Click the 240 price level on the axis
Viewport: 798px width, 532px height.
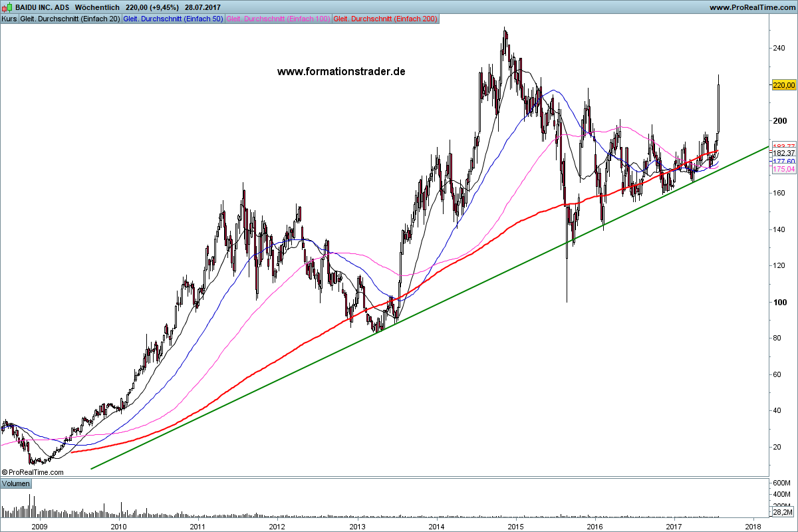(x=779, y=48)
